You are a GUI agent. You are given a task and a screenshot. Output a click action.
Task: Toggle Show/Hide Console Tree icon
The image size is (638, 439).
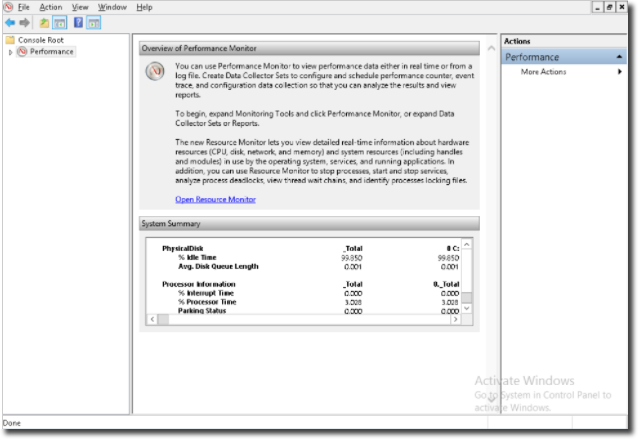[60, 23]
